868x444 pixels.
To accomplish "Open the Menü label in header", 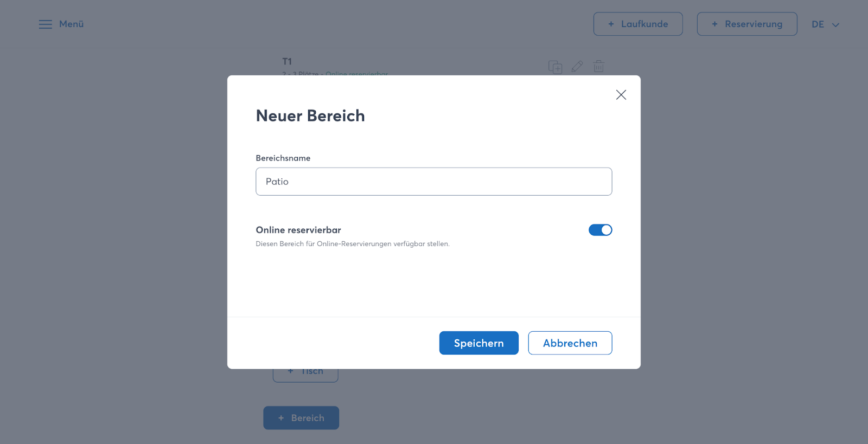I will (x=71, y=24).
